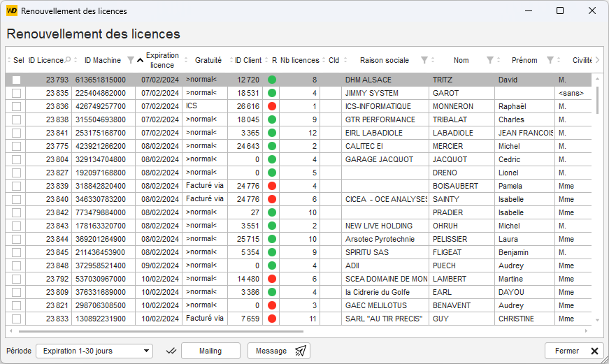609x364 pixels.
Task: Open the filter funnel for the Nom column
Action: [x=489, y=60]
